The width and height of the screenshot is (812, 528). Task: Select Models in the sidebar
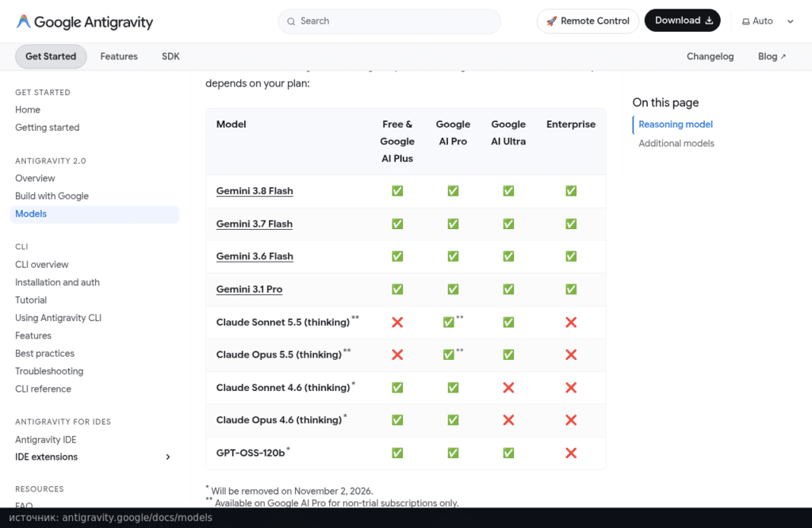pyautogui.click(x=95, y=214)
